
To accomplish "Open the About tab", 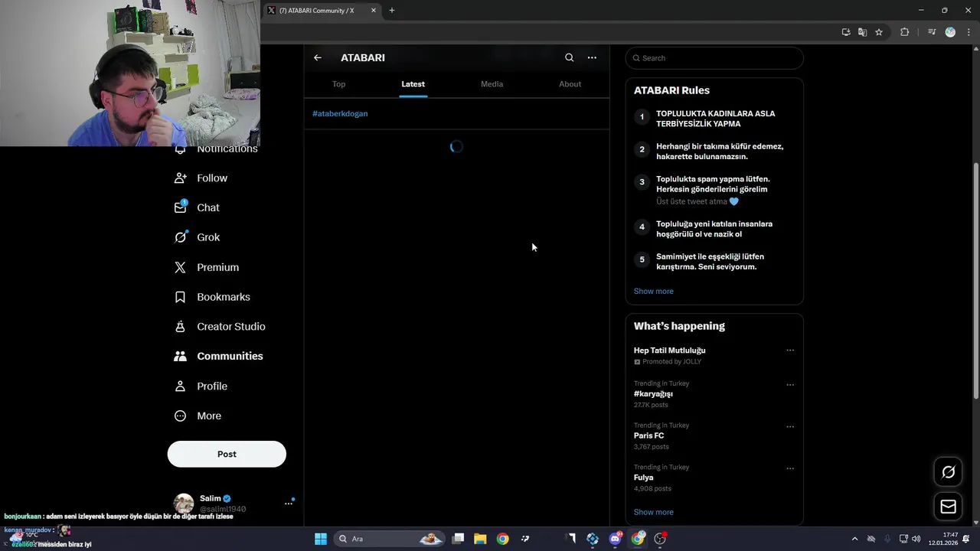I will point(570,84).
